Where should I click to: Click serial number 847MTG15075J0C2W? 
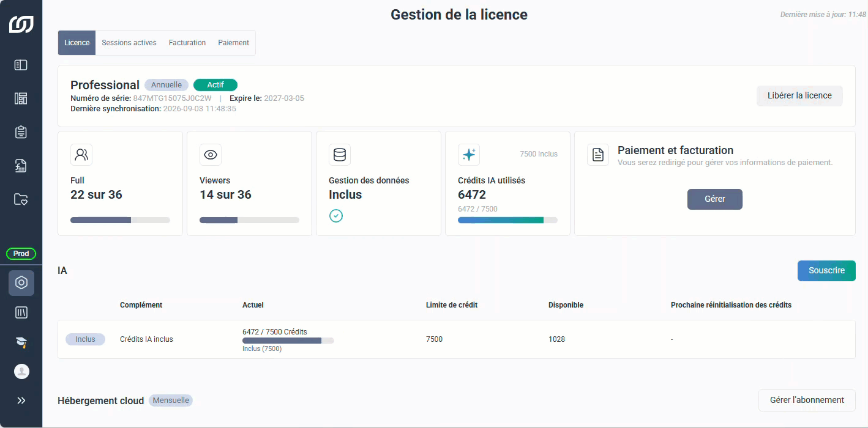click(172, 98)
